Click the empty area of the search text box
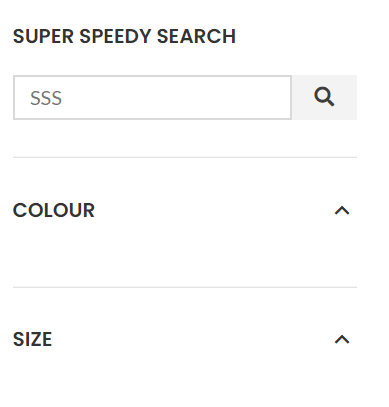This screenshot has width=389, height=407. click(x=177, y=97)
